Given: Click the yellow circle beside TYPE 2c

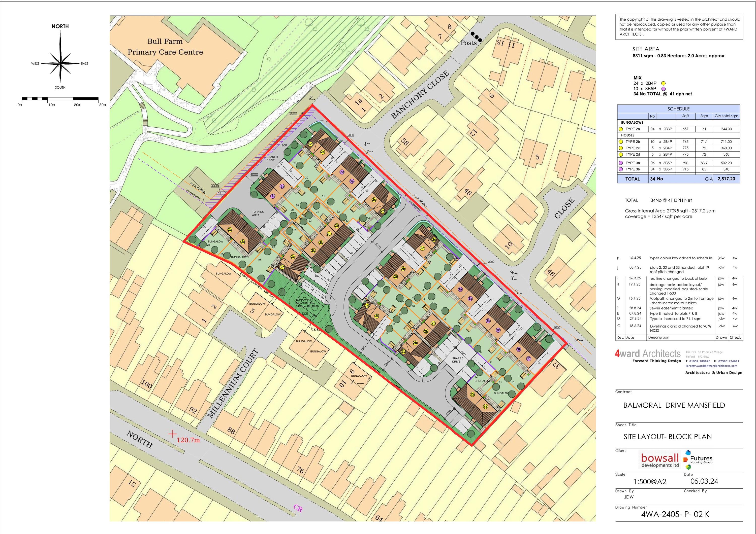Looking at the screenshot, I should (x=621, y=148).
